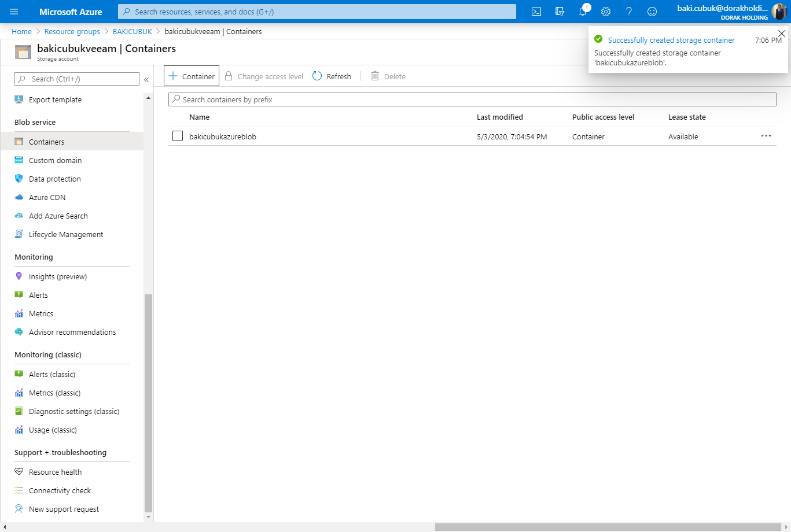
Task: Sort by the Last modified column header
Action: click(500, 117)
